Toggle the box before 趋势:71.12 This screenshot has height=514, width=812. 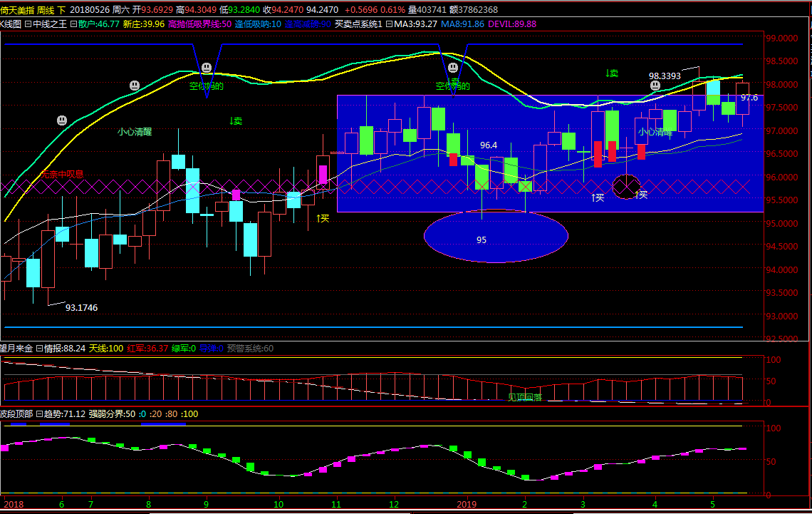point(39,413)
